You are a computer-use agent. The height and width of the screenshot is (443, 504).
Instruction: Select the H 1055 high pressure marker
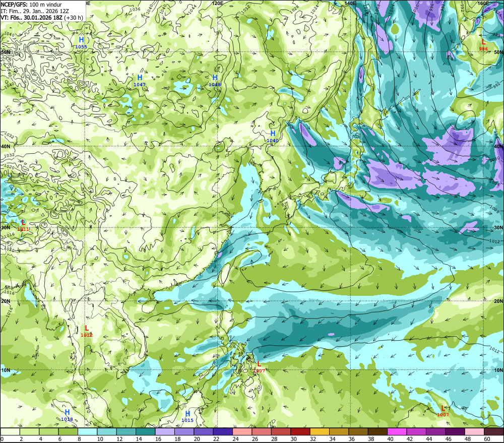[81, 43]
